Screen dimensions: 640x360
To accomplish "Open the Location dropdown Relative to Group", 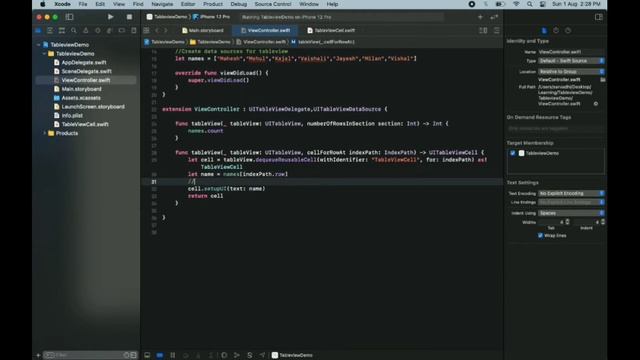I will (571, 71).
